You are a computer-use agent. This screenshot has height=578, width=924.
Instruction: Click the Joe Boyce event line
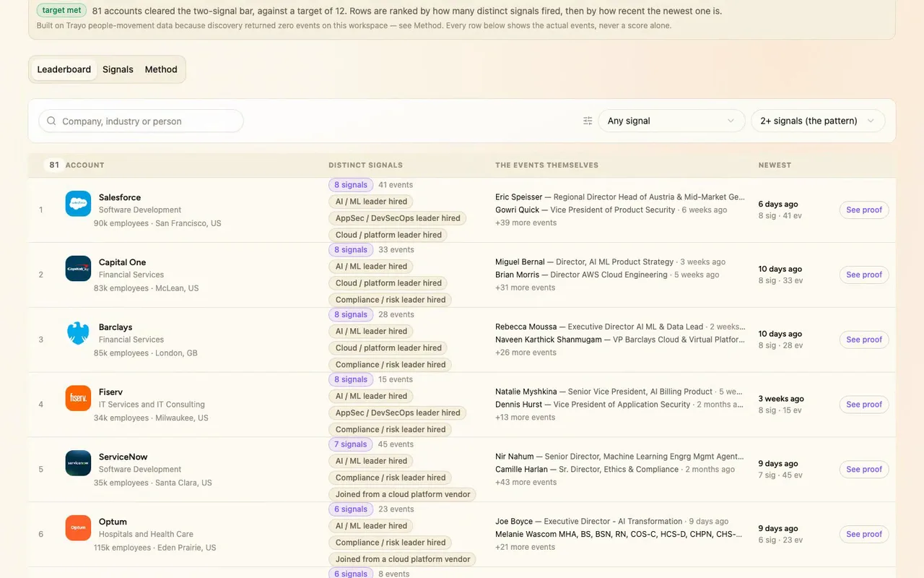coord(611,521)
